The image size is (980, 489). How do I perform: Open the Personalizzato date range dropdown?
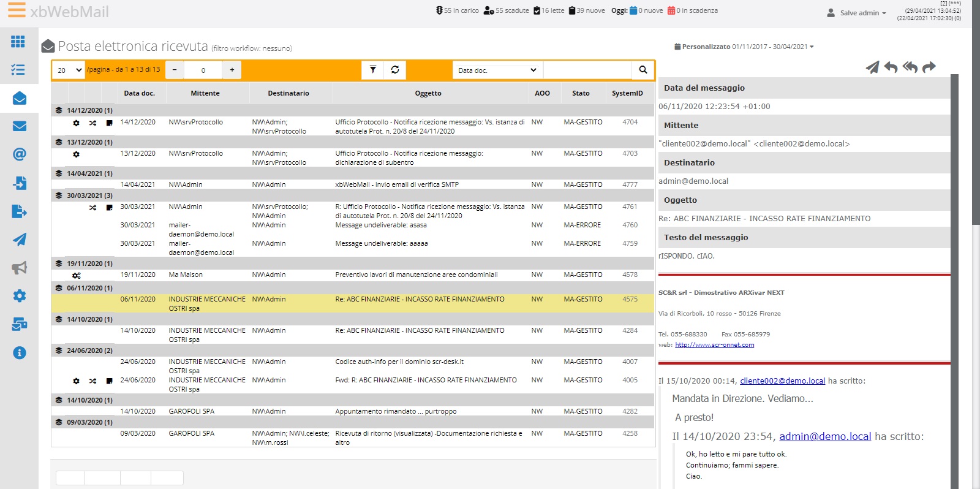(744, 47)
